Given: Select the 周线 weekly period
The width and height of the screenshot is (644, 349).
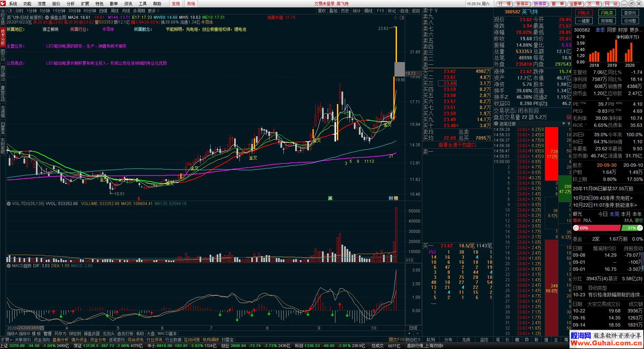Looking at the screenshot, I should [x=114, y=11].
